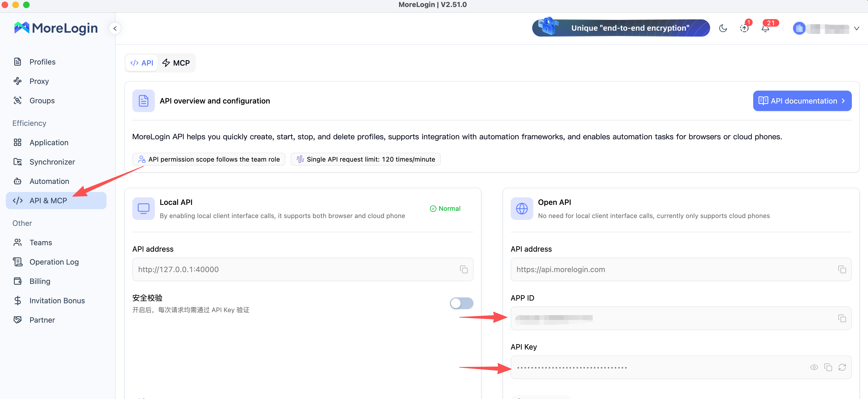Open notifications bell with 21 badge
The width and height of the screenshot is (868, 399).
pos(766,28)
